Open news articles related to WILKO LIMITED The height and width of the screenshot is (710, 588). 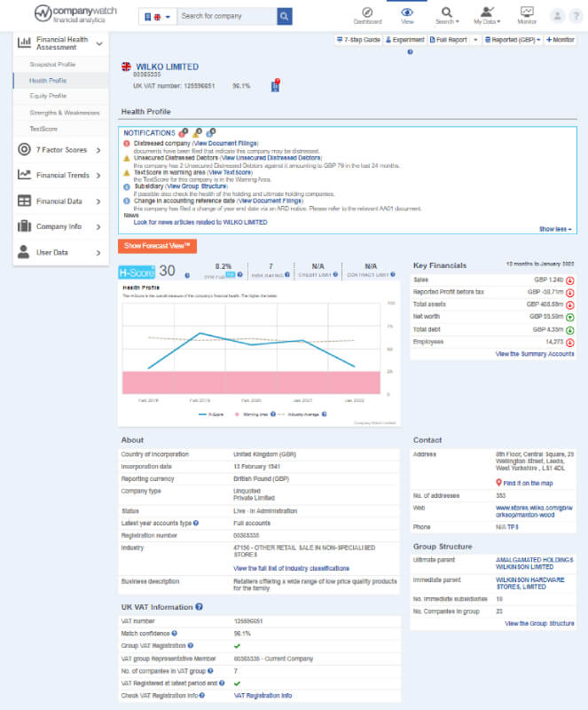(200, 223)
